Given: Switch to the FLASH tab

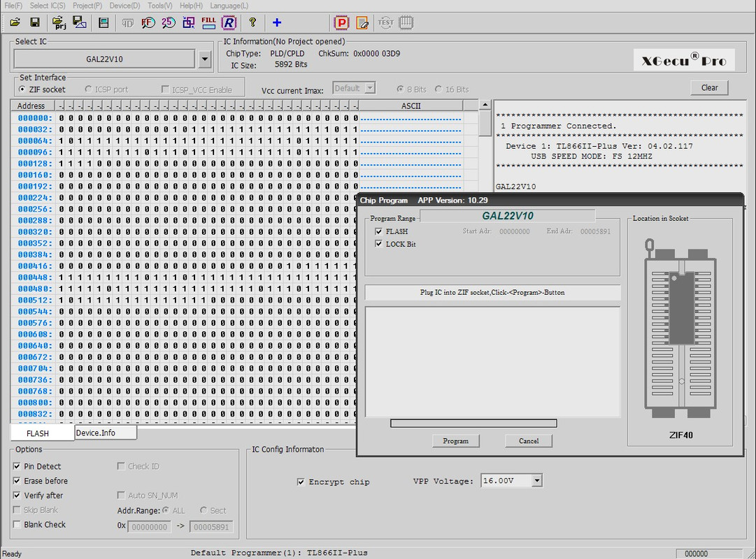Looking at the screenshot, I should point(38,433).
